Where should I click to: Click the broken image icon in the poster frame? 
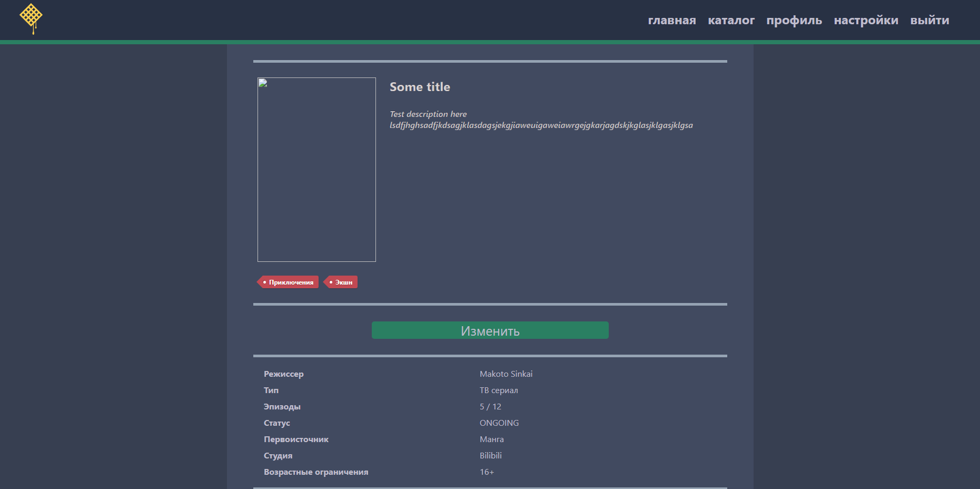262,83
